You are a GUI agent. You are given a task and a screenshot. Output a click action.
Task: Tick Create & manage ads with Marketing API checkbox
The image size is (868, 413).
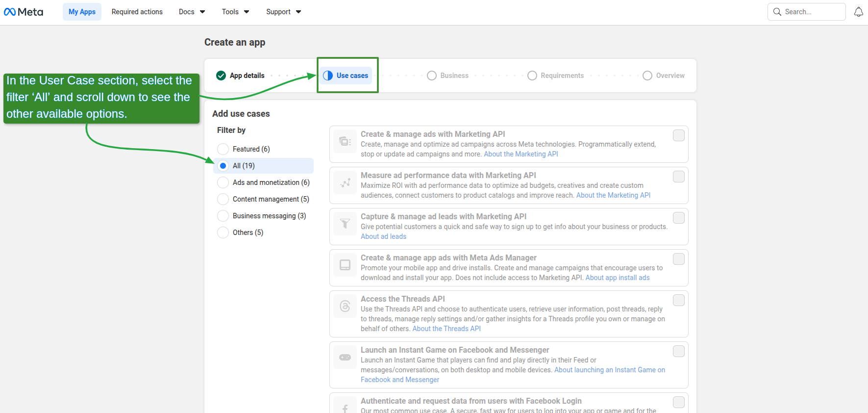tap(678, 135)
